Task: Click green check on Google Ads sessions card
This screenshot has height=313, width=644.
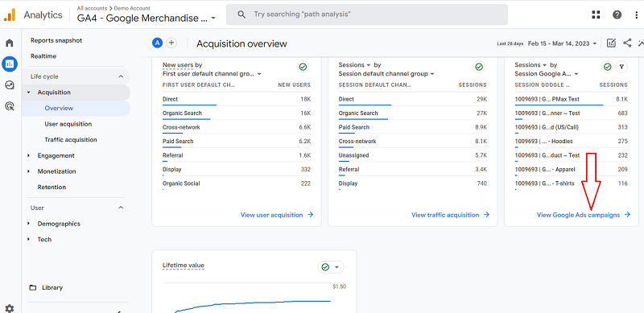Action: tap(608, 67)
